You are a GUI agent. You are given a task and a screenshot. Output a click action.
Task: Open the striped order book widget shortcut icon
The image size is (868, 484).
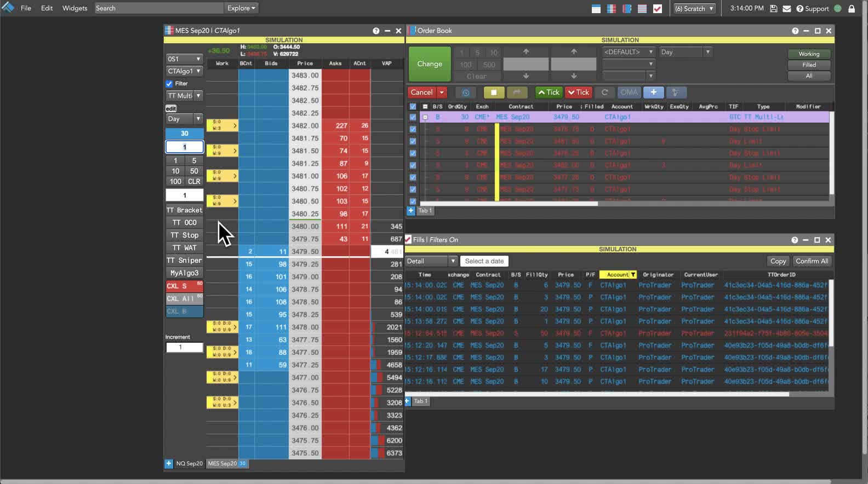[642, 9]
